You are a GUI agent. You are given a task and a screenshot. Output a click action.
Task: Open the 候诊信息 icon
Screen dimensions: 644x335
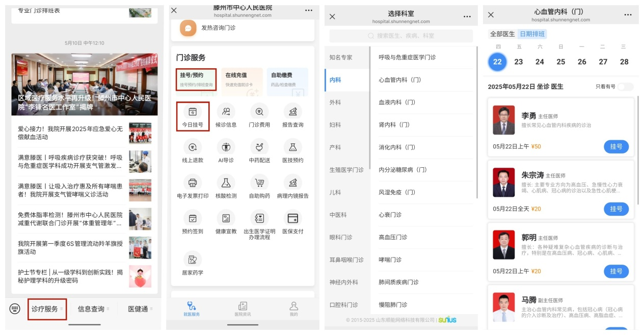coord(226,112)
